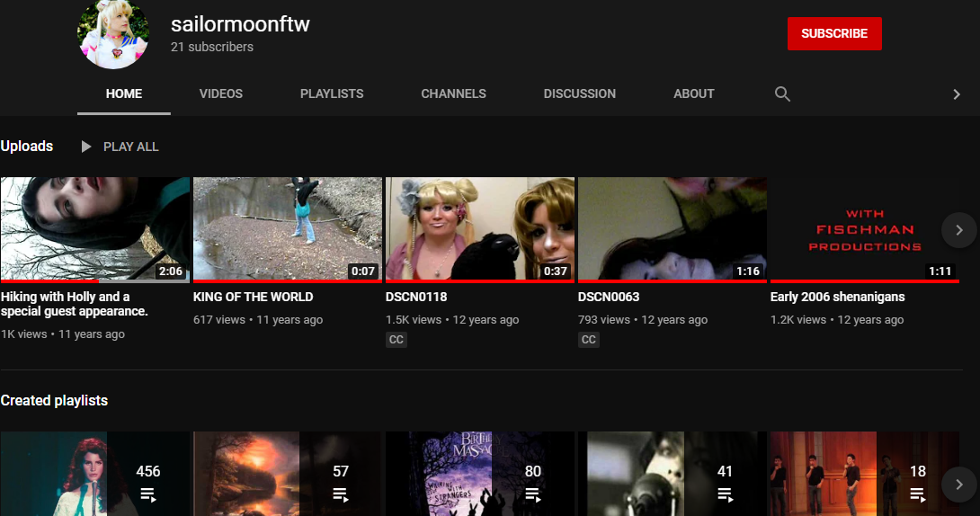Screen dimensions: 980x516
Task: Click '1K views • 11 years ago' text
Action: (x=63, y=334)
